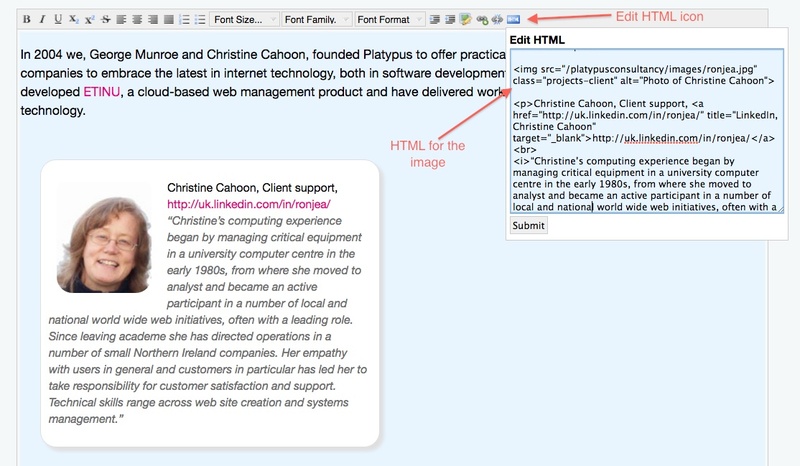Open the Font Size dropdown
The image size is (800, 466).
coord(243,19)
